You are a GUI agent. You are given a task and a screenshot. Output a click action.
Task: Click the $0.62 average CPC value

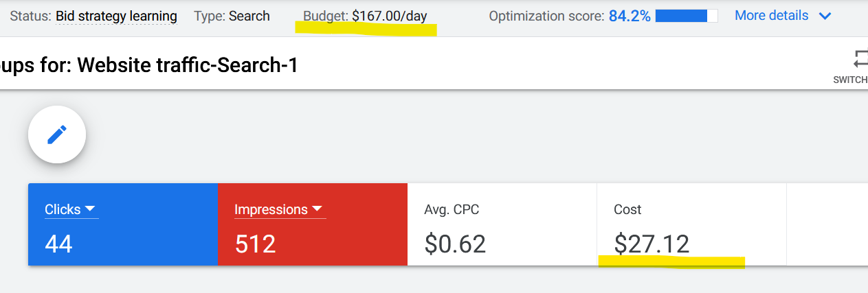(455, 244)
